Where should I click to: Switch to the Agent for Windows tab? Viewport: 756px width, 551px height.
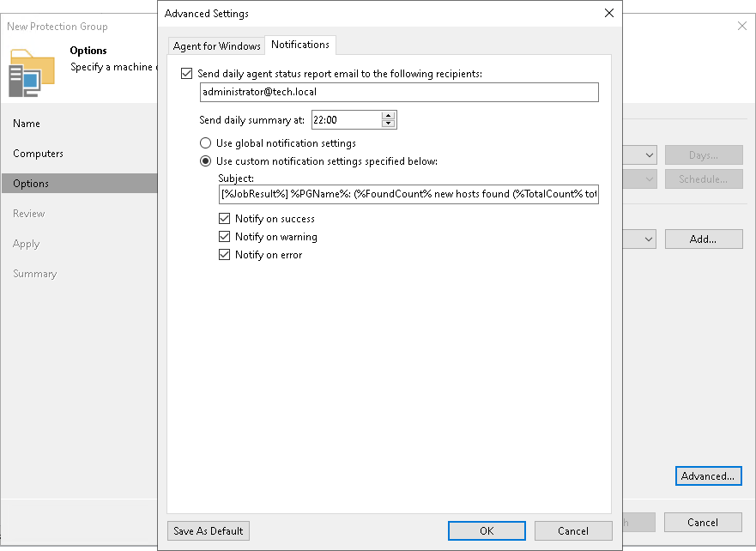215,45
